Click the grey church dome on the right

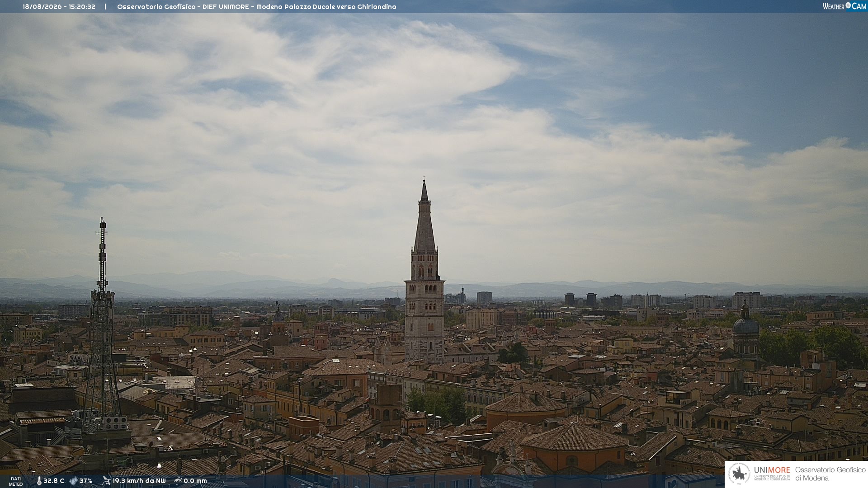pyautogui.click(x=745, y=326)
